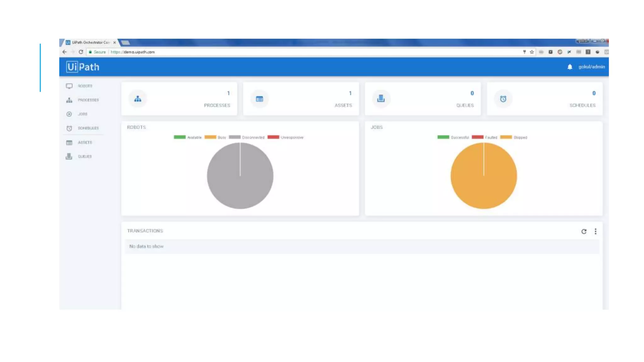Viewport: 644px width, 362px height.
Task: Select Schedules in the sidebar
Action: click(88, 128)
